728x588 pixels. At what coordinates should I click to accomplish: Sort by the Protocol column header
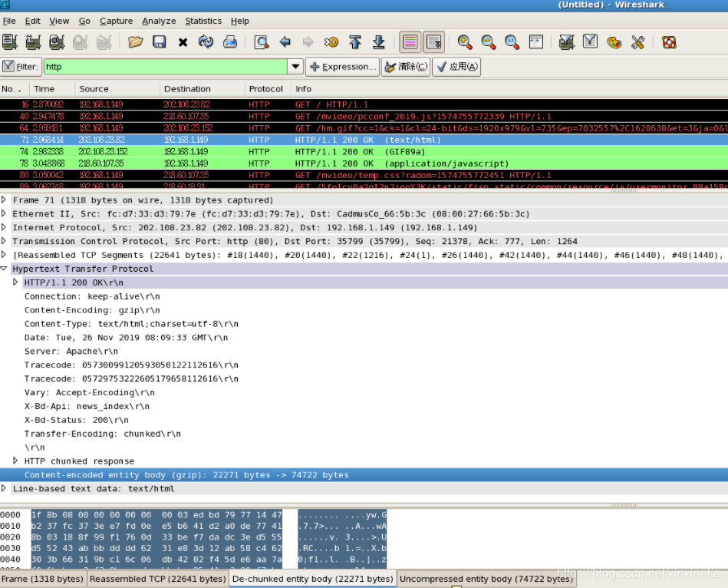tap(268, 89)
